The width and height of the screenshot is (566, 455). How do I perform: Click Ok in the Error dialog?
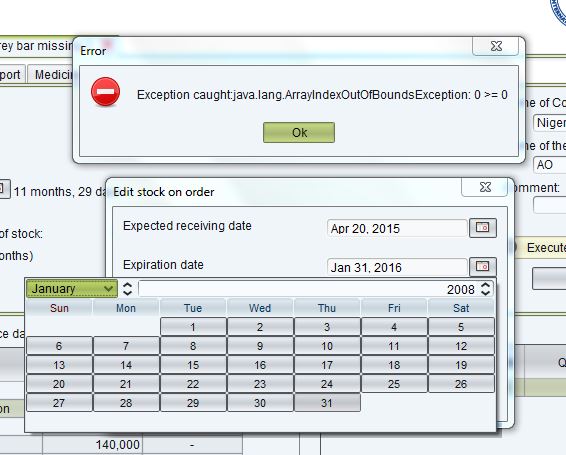pos(299,133)
